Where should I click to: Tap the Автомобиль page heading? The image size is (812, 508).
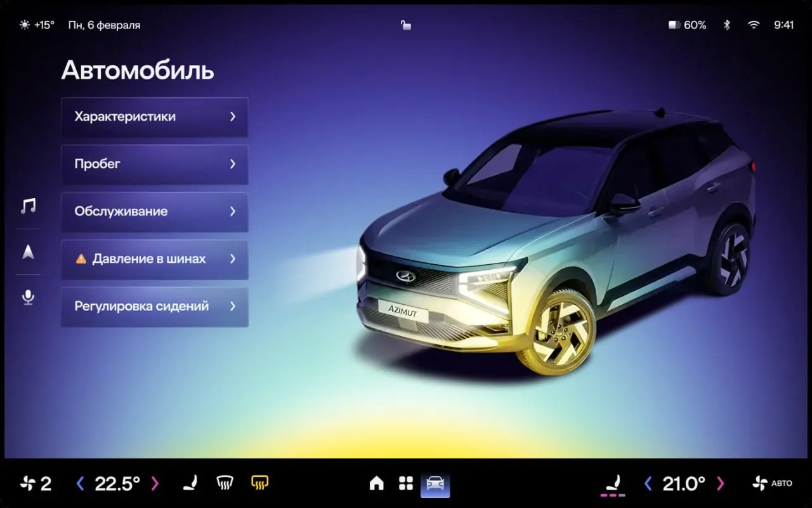pyautogui.click(x=138, y=70)
